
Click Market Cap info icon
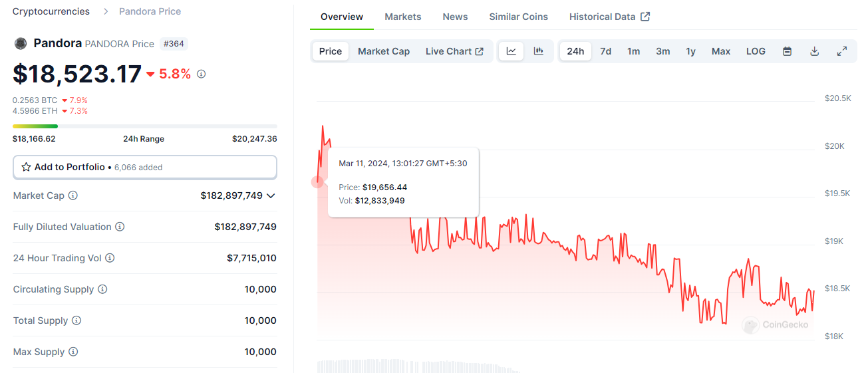73,195
